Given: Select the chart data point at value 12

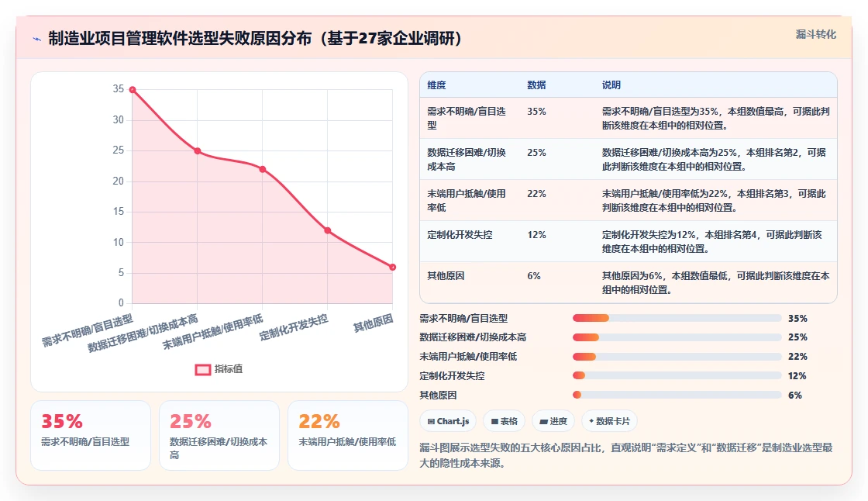Looking at the screenshot, I should [x=328, y=230].
